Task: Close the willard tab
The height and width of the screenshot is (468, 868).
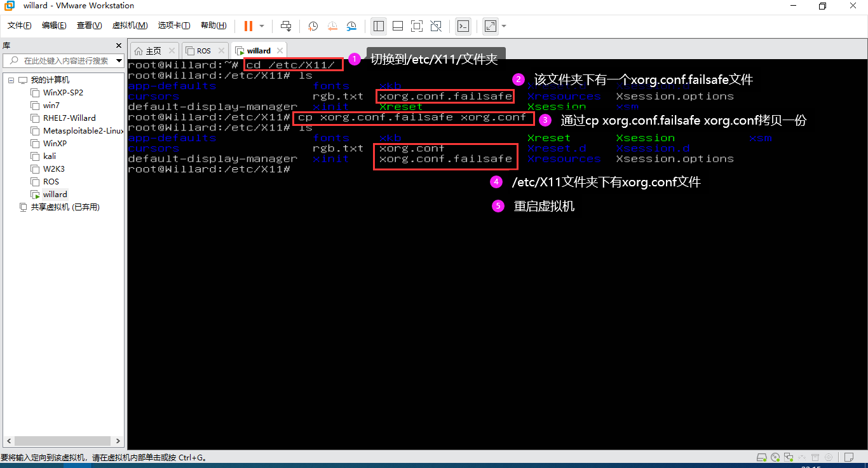Action: [280, 51]
